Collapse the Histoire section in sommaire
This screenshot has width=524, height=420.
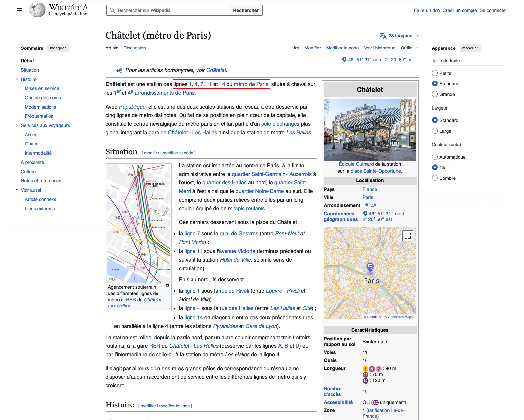click(x=17, y=79)
